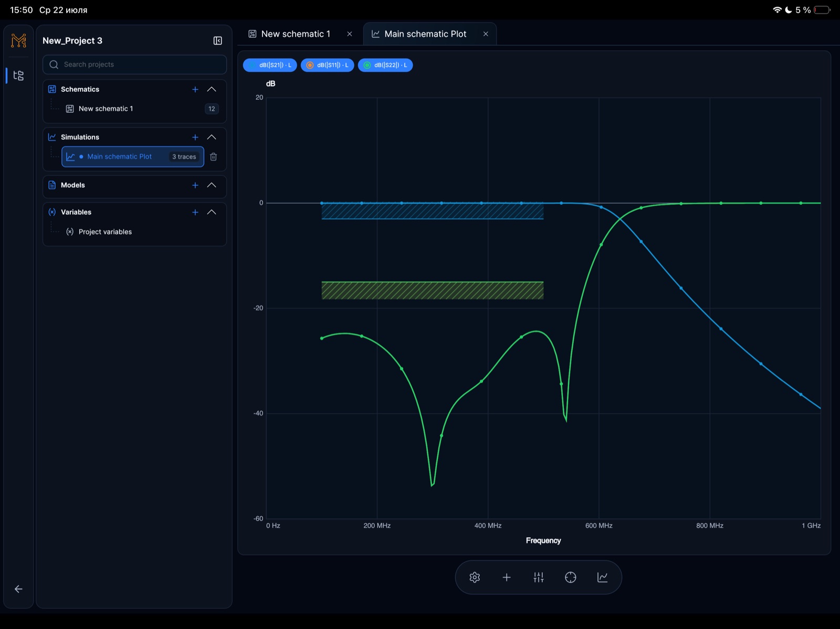The height and width of the screenshot is (629, 840).
Task: Toggle dB(|S22|) trace visibility chip
Action: (x=385, y=65)
